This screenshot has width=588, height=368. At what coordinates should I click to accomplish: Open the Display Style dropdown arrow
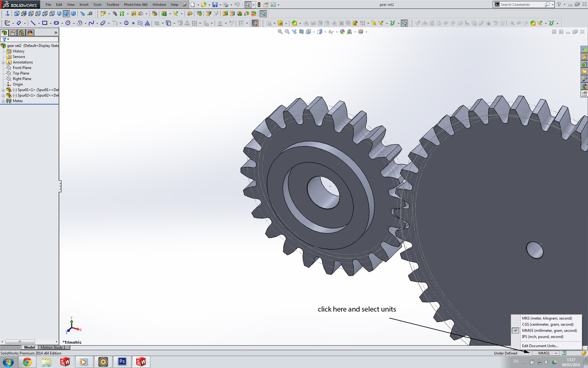click(325, 32)
